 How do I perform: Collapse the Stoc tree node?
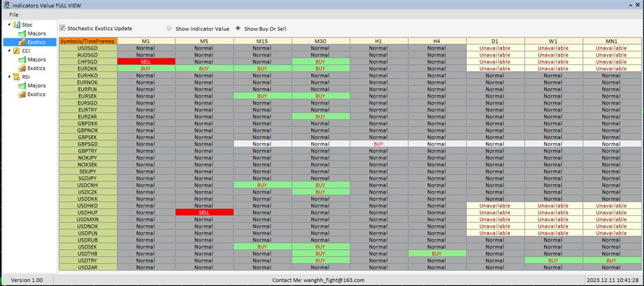9,25
